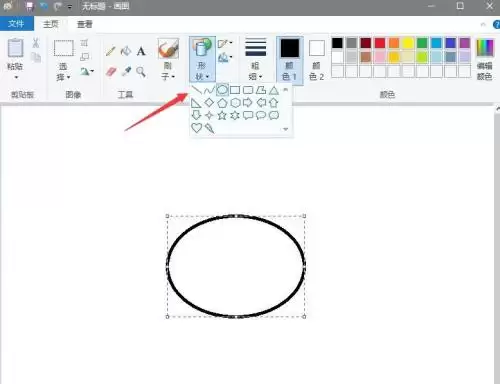Image resolution: width=500 pixels, height=384 pixels.
Task: Choose the heart shape in gallery
Action: point(197,128)
